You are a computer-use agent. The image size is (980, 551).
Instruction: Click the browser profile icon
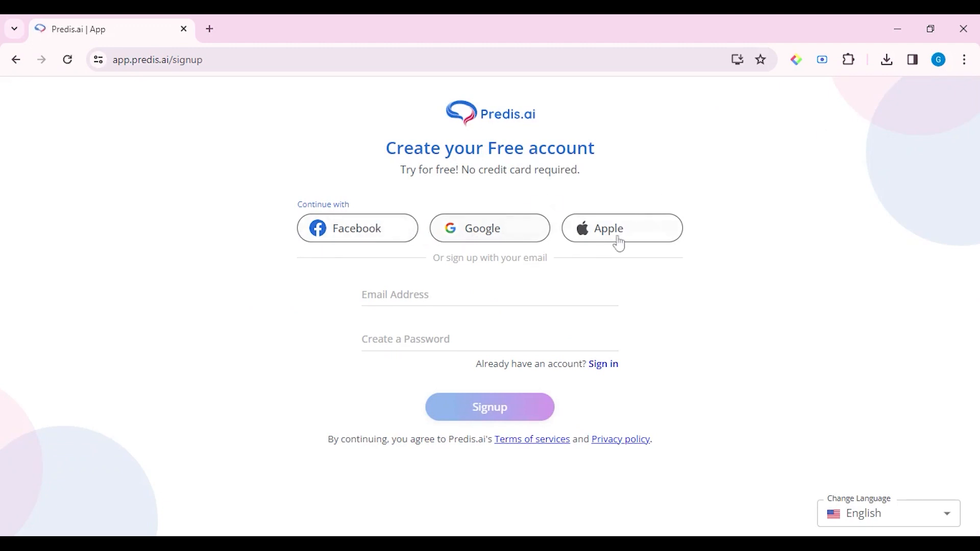(940, 60)
